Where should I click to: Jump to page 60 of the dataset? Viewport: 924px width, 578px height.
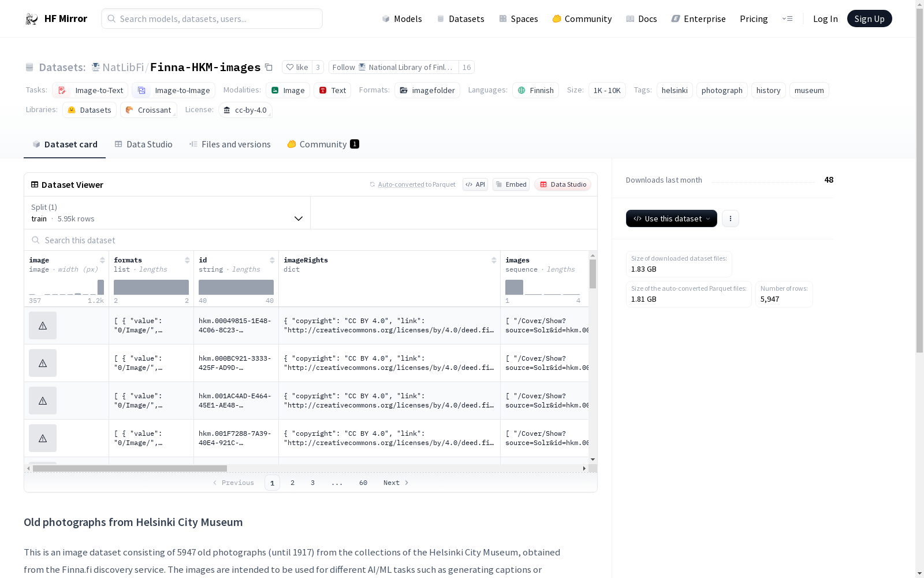click(363, 483)
